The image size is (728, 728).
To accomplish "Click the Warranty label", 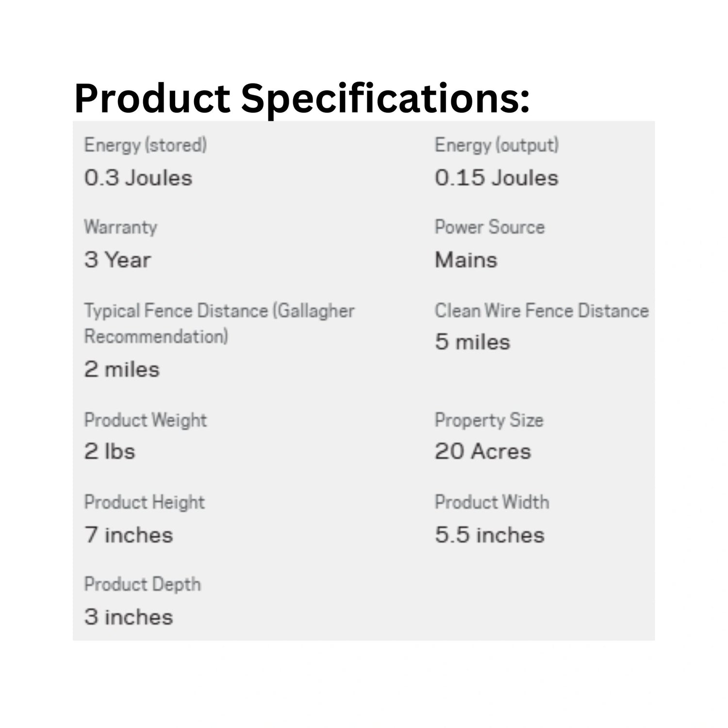I will pos(120,227).
